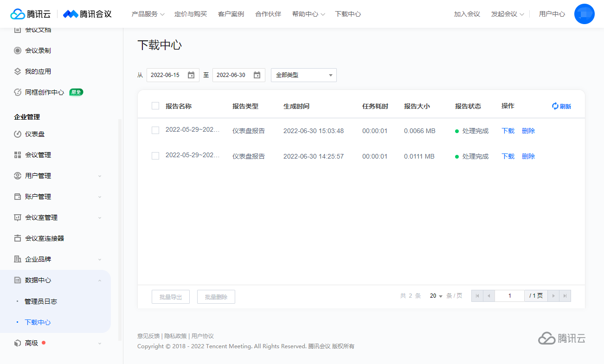The image size is (604, 364).
Task: Expand 账户管理 chevron in sidebar
Action: 100,197
